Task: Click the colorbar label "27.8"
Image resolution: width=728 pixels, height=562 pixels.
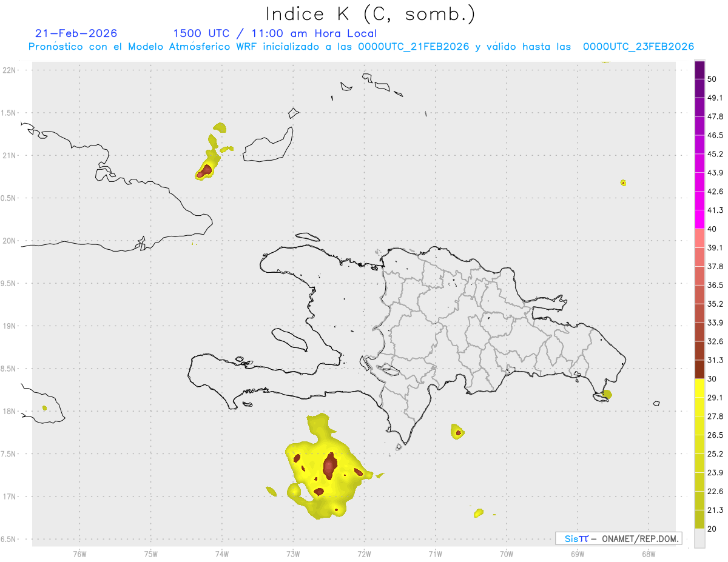Action: click(715, 416)
